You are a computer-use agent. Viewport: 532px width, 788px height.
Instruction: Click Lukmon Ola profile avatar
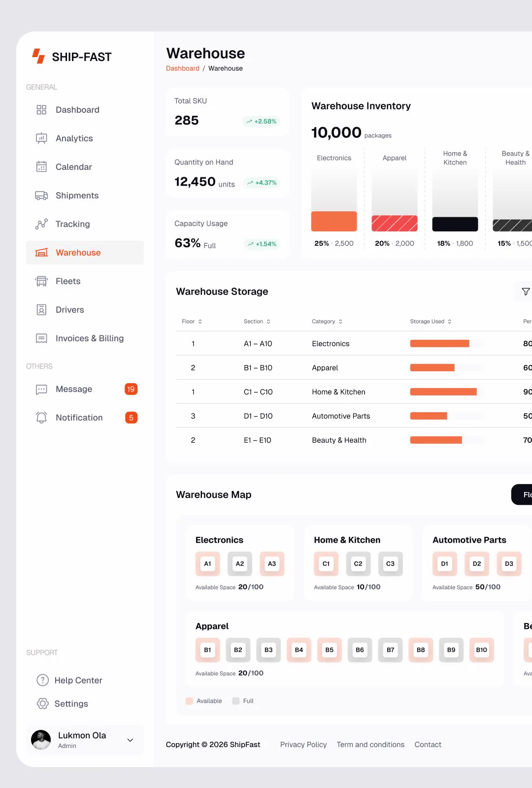[x=41, y=740]
